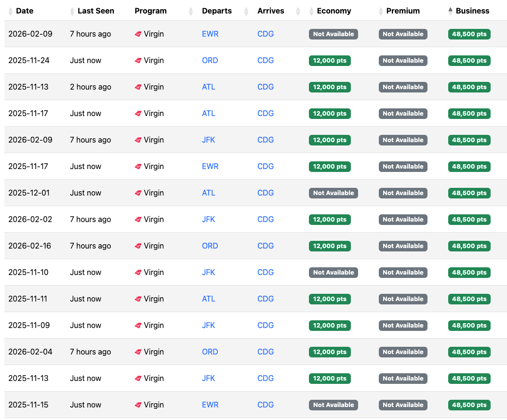Click '2 hours ago' last seen cell
The image size is (507, 420).
pyautogui.click(x=91, y=87)
